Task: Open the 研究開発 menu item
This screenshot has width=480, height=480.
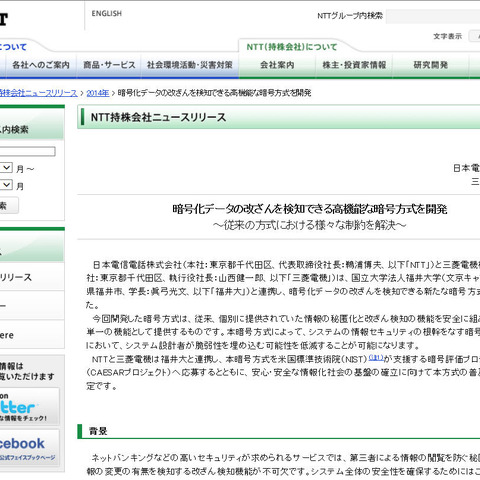Action: point(431,65)
